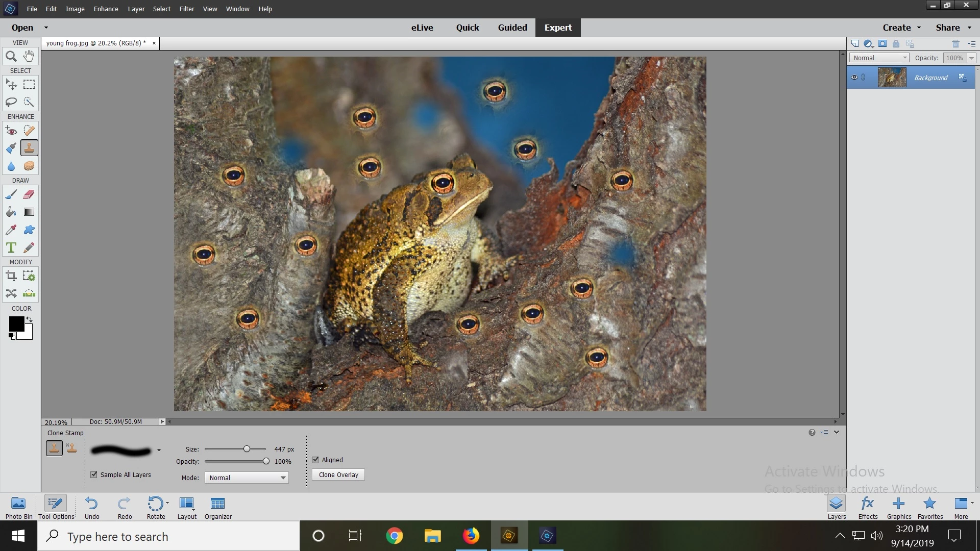Select the Pattern Stamp tool option

(x=72, y=448)
